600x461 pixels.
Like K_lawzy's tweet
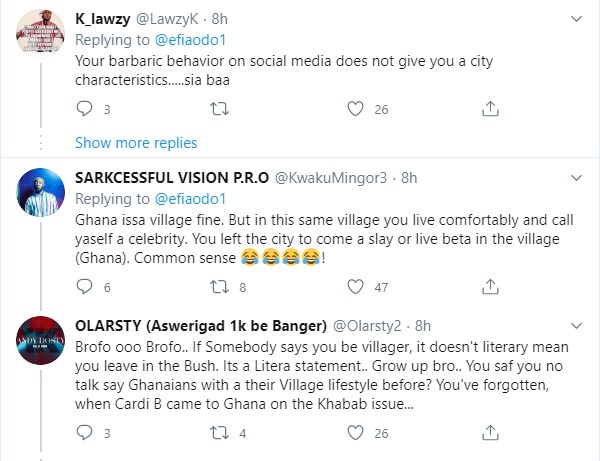pyautogui.click(x=354, y=110)
